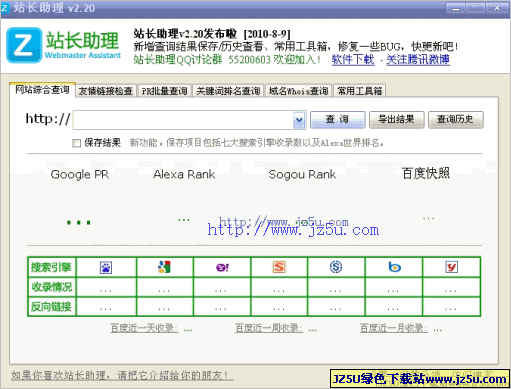Click the recommend-to-friends link at bottom
The height and width of the screenshot is (389, 511).
(122, 376)
